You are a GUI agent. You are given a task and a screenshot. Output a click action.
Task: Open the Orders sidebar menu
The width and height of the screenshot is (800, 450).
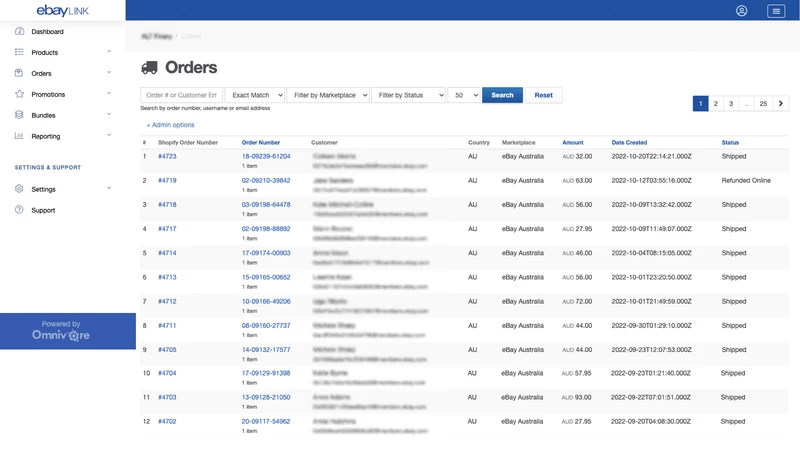[x=41, y=73]
